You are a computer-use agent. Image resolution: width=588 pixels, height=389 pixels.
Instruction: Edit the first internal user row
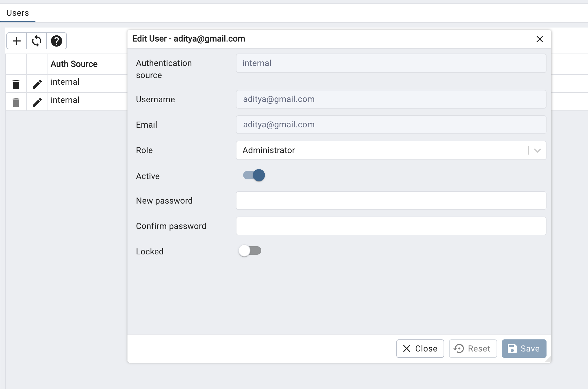pyautogui.click(x=37, y=84)
